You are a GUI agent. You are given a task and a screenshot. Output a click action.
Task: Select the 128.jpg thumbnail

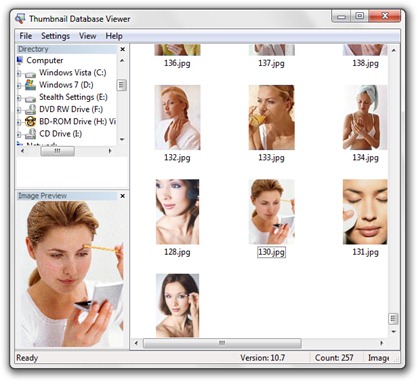click(x=177, y=212)
